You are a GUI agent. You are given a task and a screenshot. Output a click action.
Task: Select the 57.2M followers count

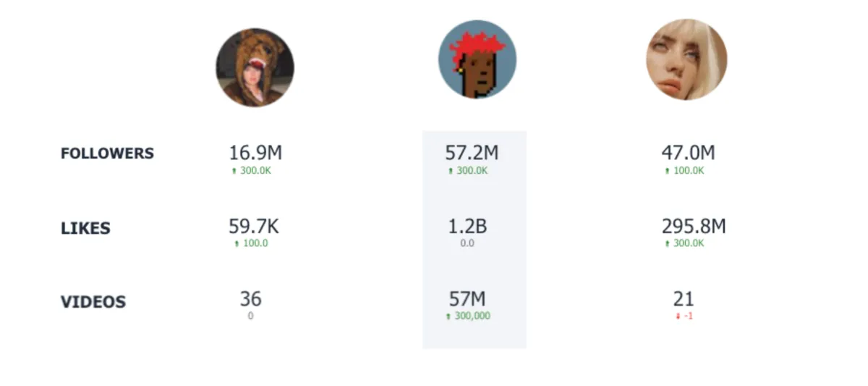(472, 153)
